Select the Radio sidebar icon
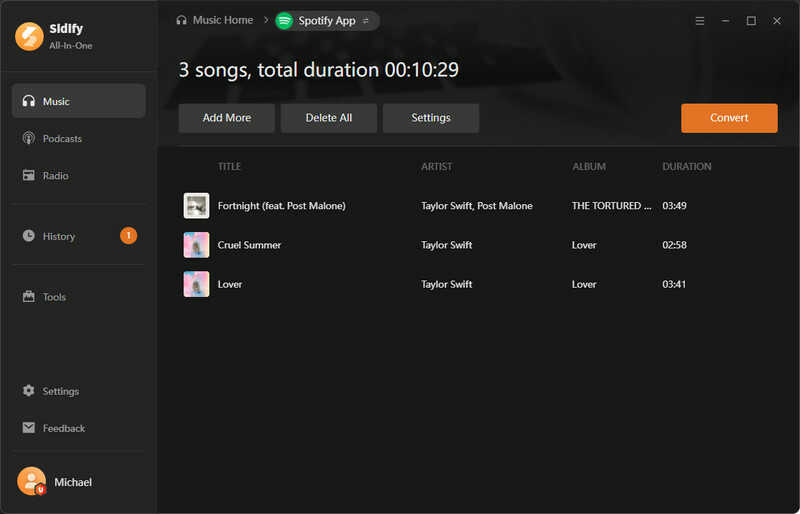The width and height of the screenshot is (800, 514). click(x=29, y=176)
